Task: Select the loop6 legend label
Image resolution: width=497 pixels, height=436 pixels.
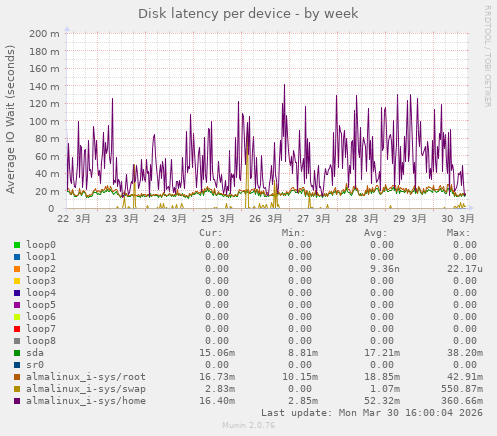Action: tap(41, 317)
